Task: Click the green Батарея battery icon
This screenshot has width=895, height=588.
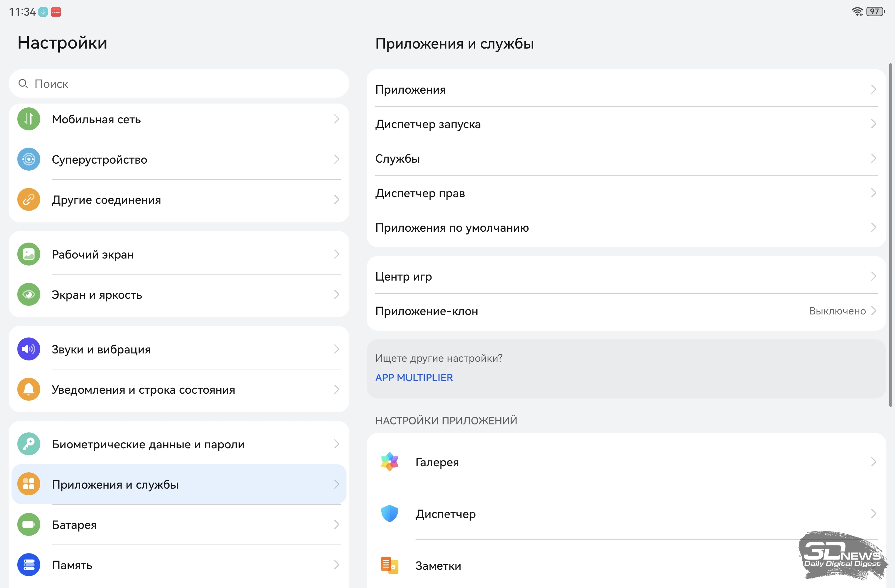Action: point(28,524)
